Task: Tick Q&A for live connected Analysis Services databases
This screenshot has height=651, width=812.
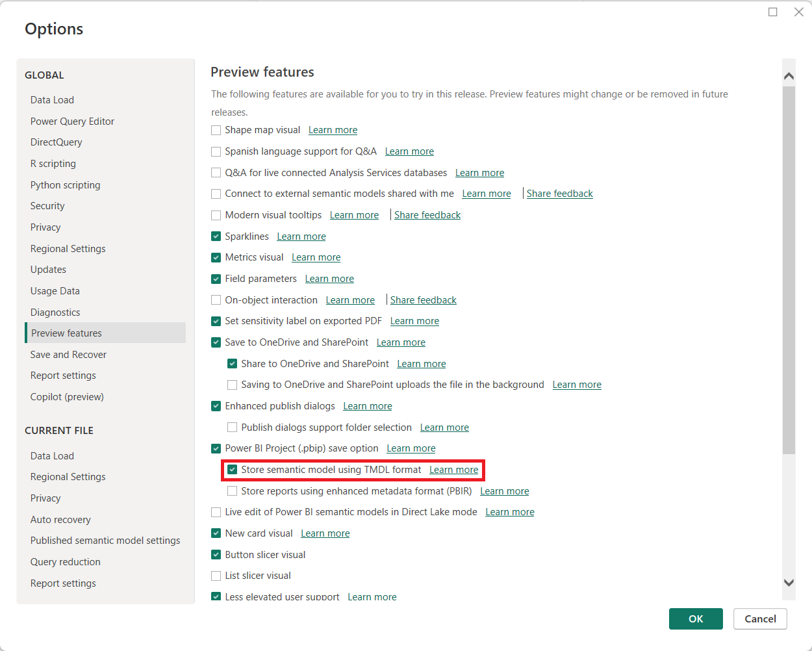Action: 216,173
